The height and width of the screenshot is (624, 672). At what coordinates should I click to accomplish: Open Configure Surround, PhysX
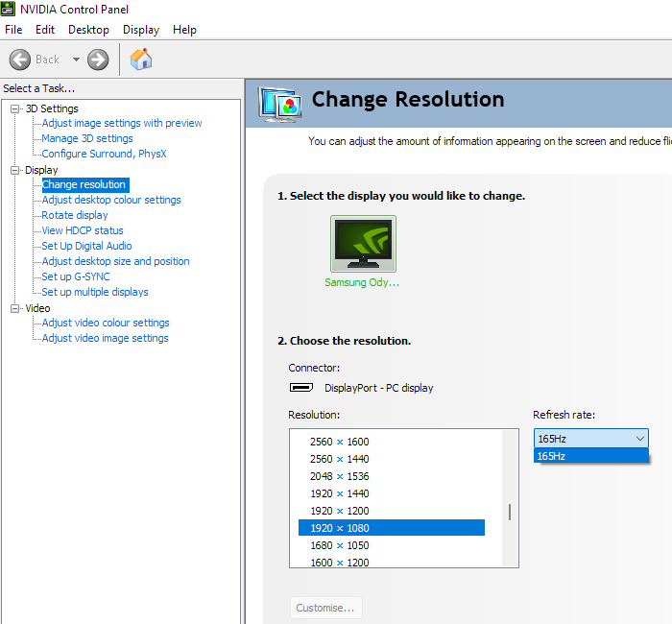pyautogui.click(x=104, y=154)
